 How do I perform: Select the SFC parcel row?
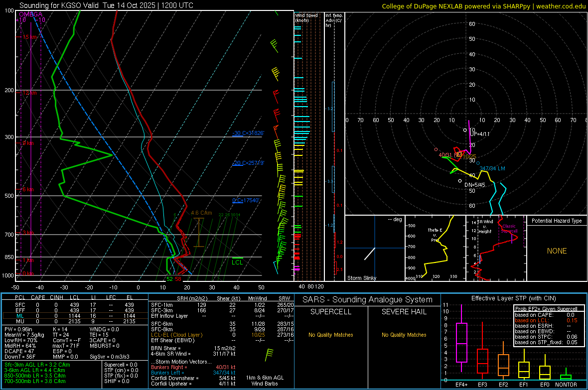pos(75,305)
